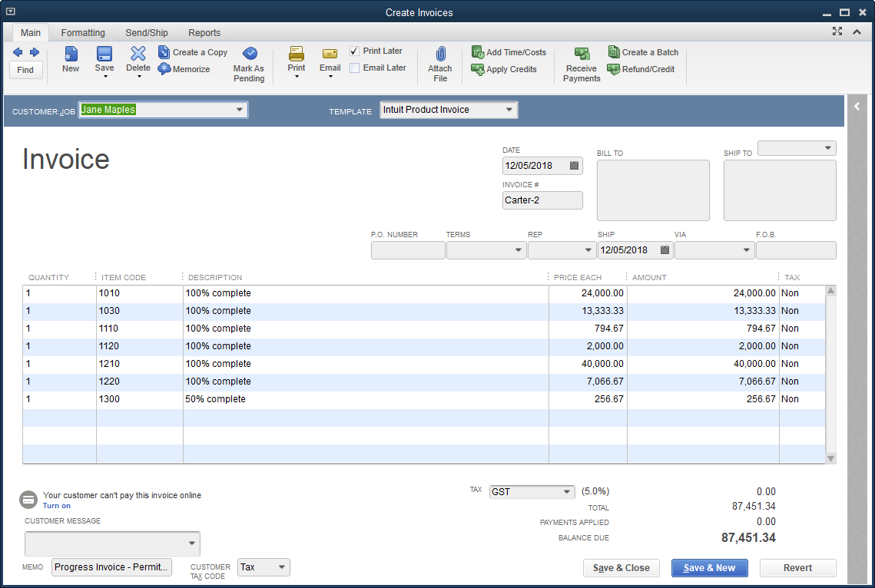
Task: Click the New invoice icon
Action: (x=71, y=55)
